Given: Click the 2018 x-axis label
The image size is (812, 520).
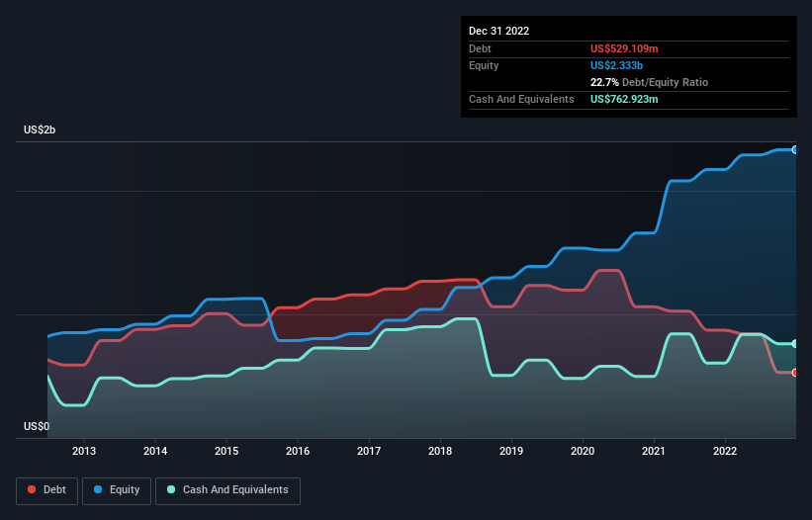Looking at the screenshot, I should (440, 451).
